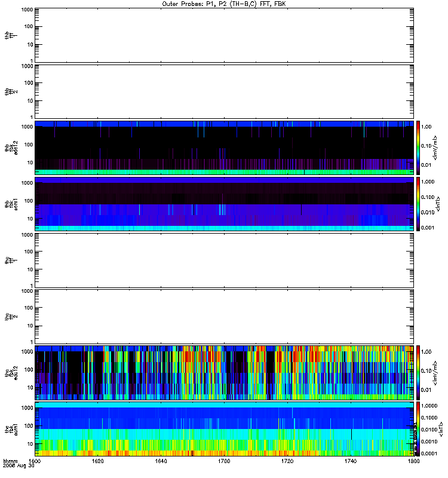Click the 'hhmm' axis unit label
Screen dimensions: 448x478
click(10, 461)
